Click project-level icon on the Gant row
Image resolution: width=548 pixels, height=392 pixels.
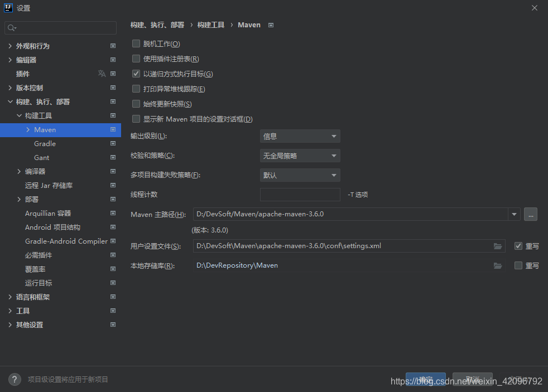coord(113,157)
